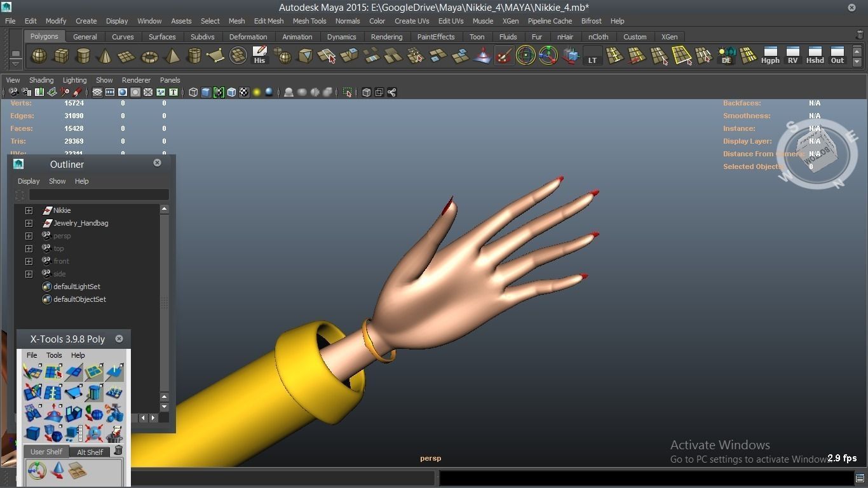Click Outliner scrollbar up arrow
The width and height of the screenshot is (868, 488).
coord(164,209)
